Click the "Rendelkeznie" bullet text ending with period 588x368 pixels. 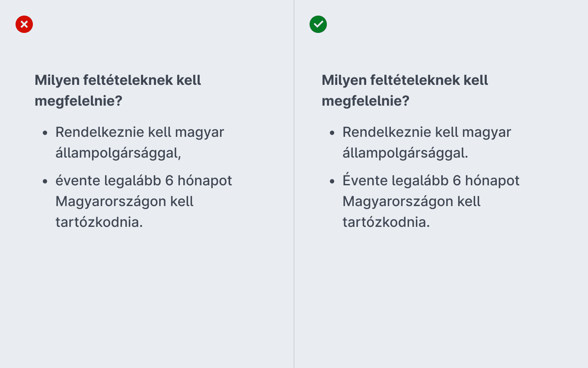(x=427, y=142)
